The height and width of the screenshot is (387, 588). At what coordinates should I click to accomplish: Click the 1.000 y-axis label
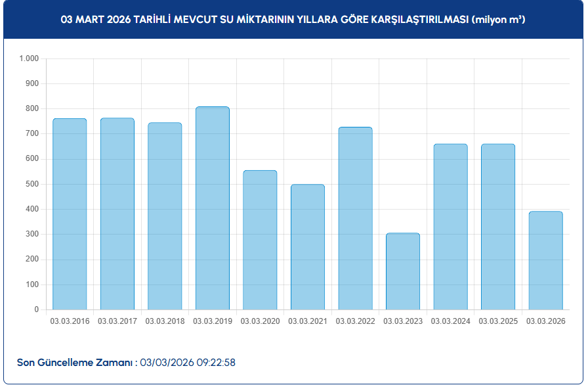(30, 58)
